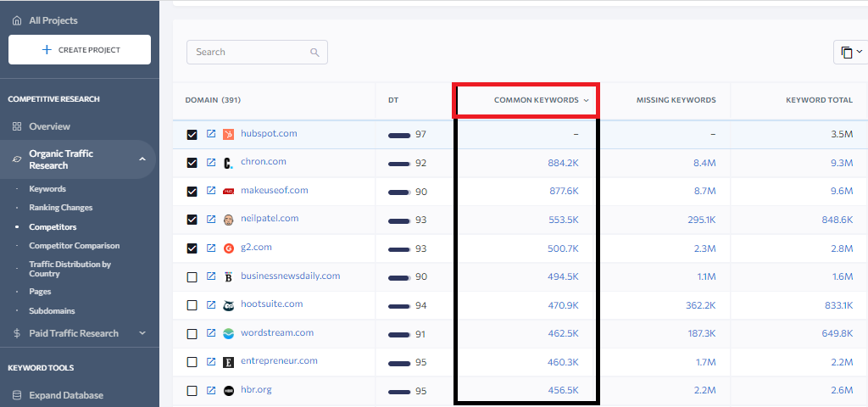Click the hubspot.com favicon

pos(229,134)
